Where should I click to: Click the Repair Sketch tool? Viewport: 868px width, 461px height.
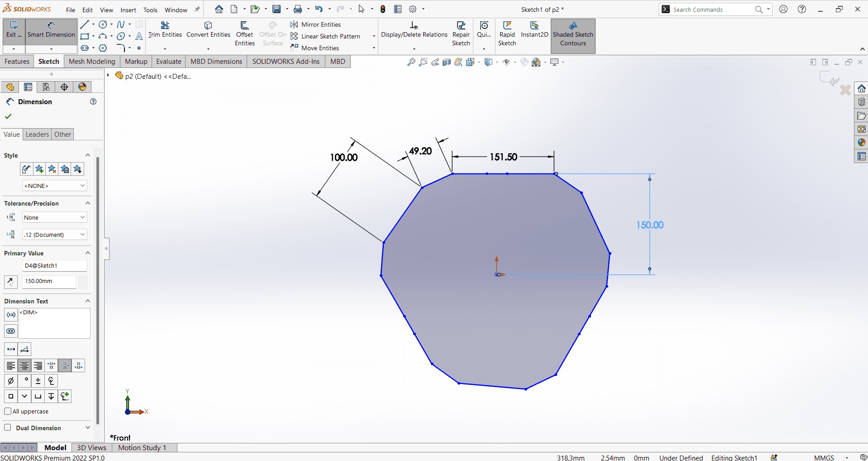[x=461, y=34]
